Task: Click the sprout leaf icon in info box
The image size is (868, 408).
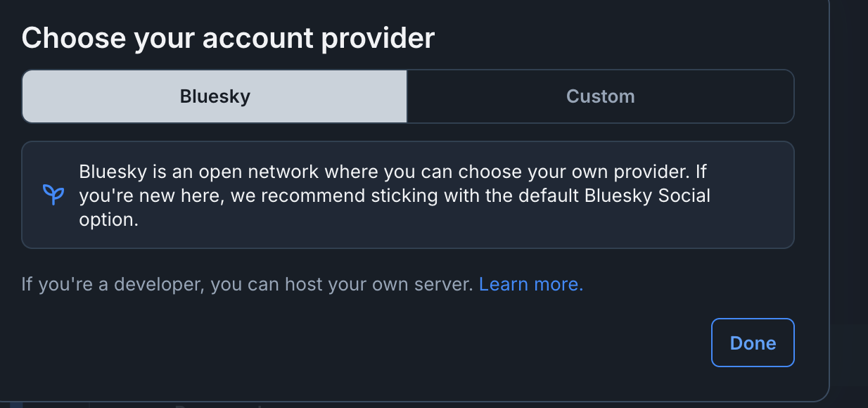Action: pyautogui.click(x=53, y=195)
